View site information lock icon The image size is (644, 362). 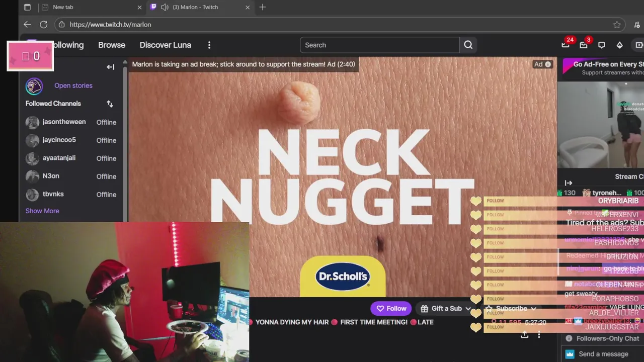pos(61,24)
